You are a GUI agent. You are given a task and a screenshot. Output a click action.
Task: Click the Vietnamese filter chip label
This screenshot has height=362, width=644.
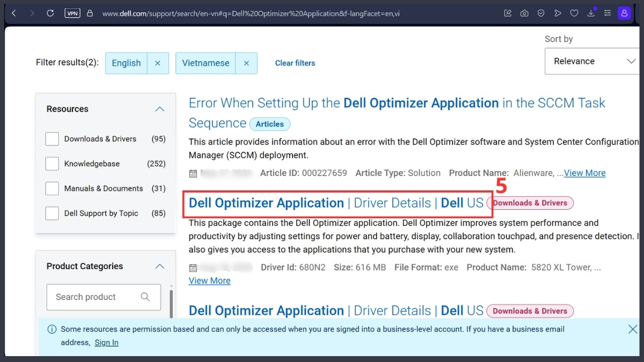(x=206, y=63)
